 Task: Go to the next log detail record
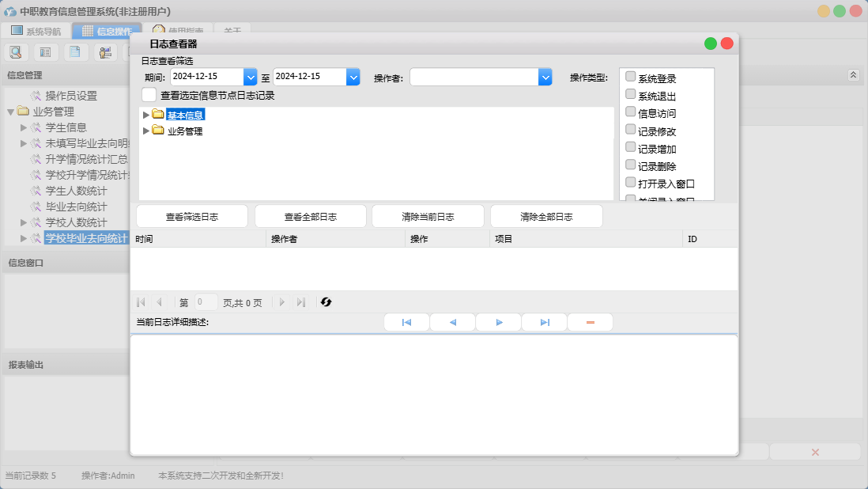click(499, 323)
